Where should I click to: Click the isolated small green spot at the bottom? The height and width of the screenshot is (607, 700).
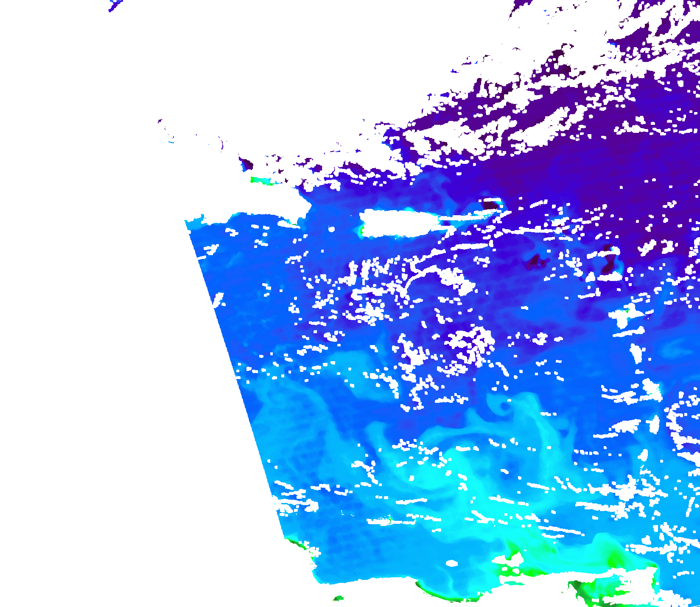tap(338, 599)
